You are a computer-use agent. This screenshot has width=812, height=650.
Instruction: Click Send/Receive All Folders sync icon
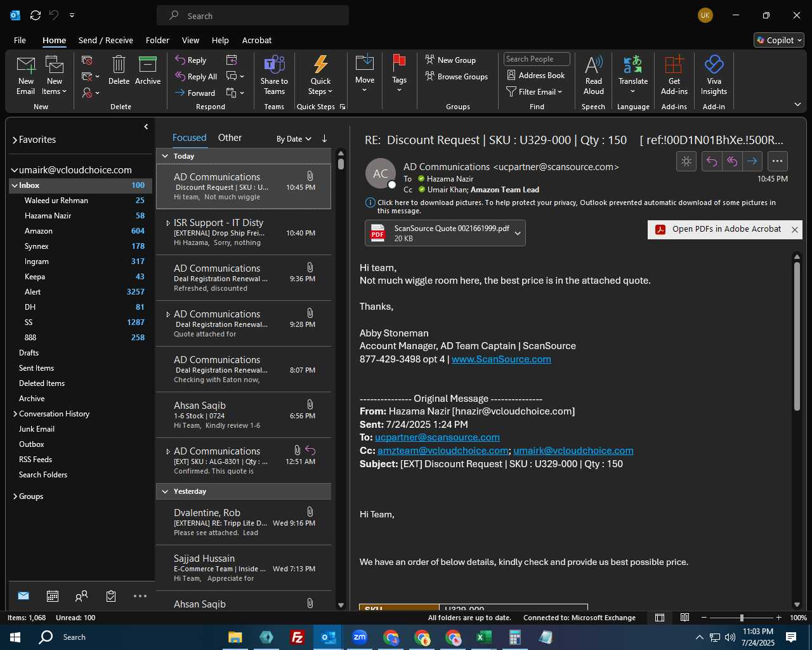[36, 15]
